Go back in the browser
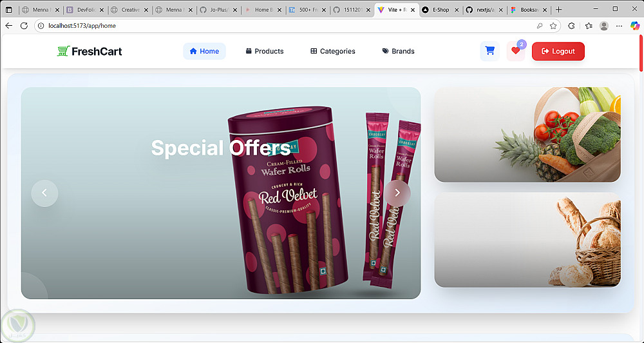644x343 pixels. pyautogui.click(x=8, y=26)
